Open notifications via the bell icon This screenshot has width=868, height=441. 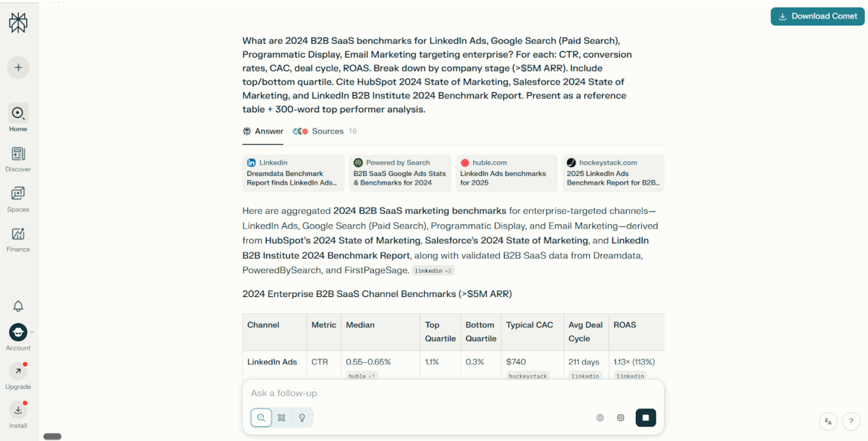tap(18, 306)
